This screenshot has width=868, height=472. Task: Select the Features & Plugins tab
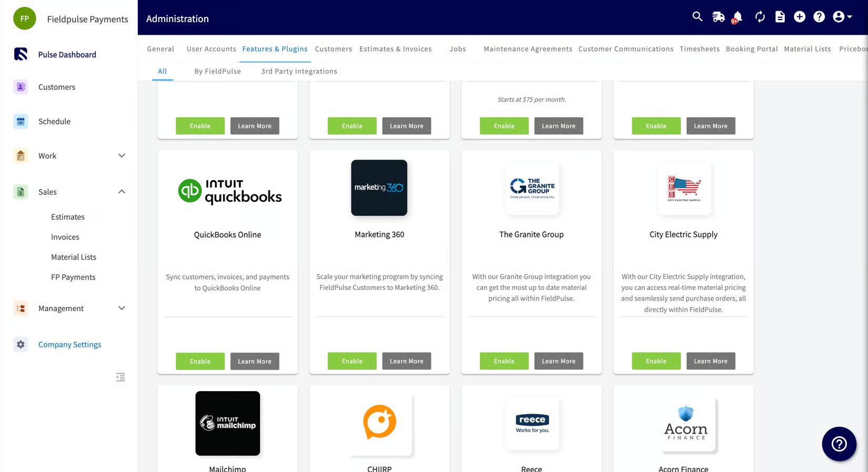click(275, 49)
